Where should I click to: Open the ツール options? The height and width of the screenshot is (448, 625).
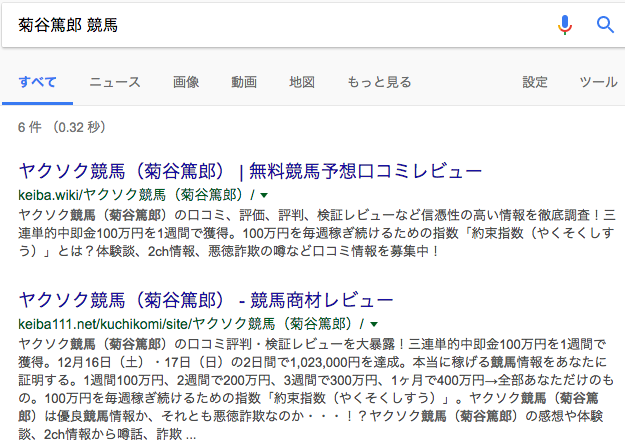[598, 82]
